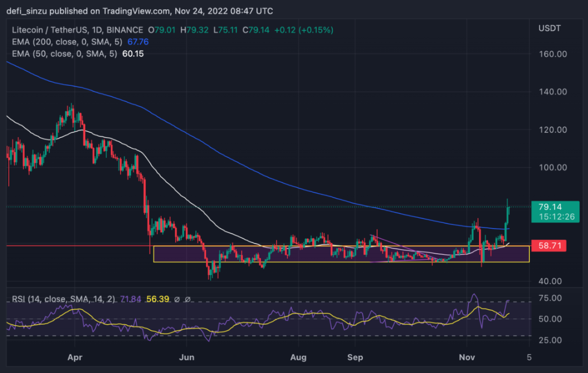
Task: Click the RSI value 71.84
Action: pos(130,299)
